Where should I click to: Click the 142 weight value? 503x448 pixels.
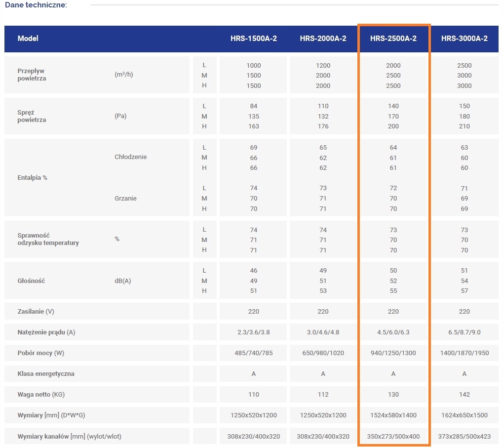[x=464, y=394]
